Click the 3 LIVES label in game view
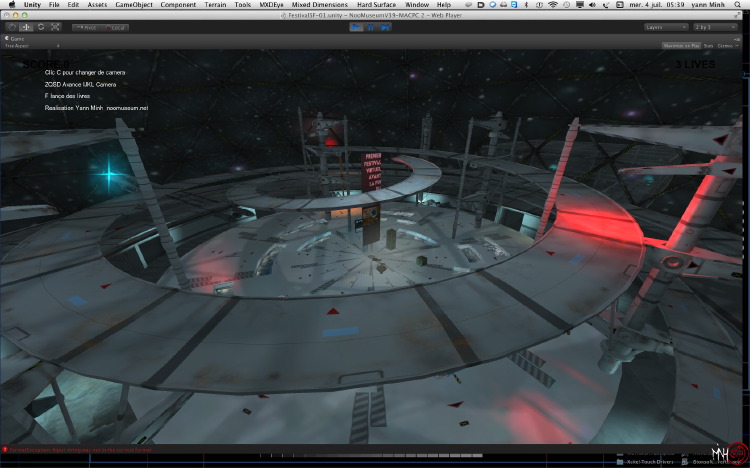The width and height of the screenshot is (750, 468). 695,64
